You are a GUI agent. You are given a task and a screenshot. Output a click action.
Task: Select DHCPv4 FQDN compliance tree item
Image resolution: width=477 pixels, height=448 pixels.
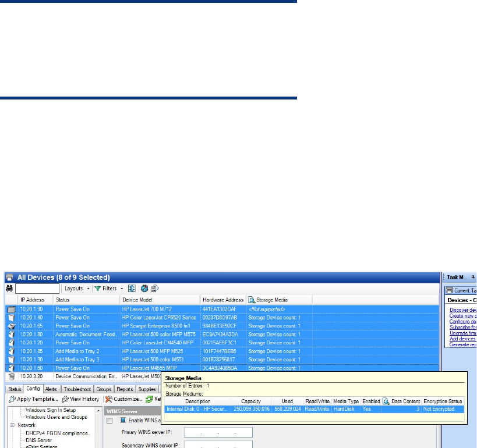[58, 433]
